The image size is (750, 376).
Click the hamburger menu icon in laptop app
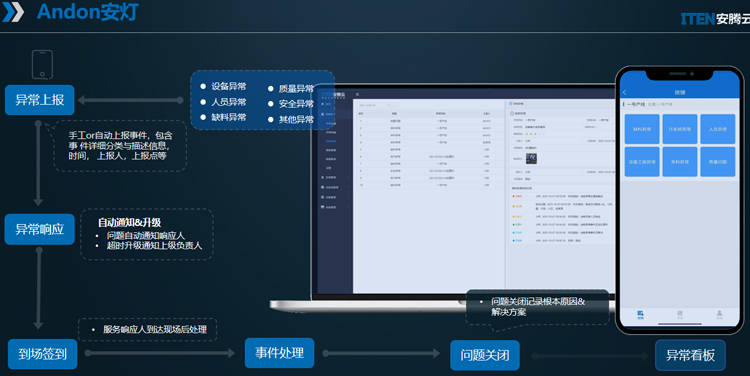357,94
